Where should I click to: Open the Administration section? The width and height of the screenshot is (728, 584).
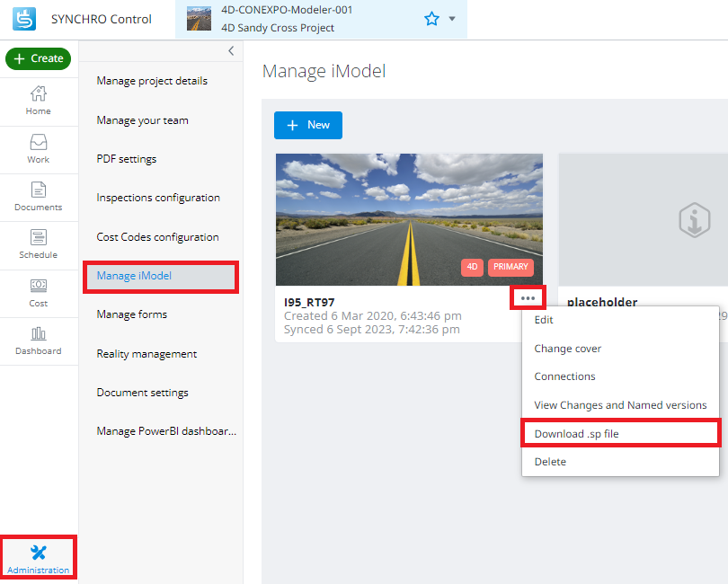(39, 557)
